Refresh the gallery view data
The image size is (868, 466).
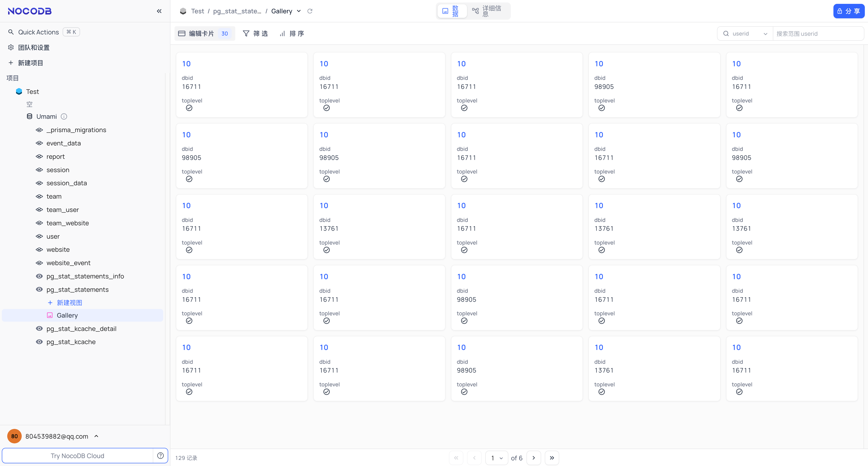pyautogui.click(x=310, y=11)
